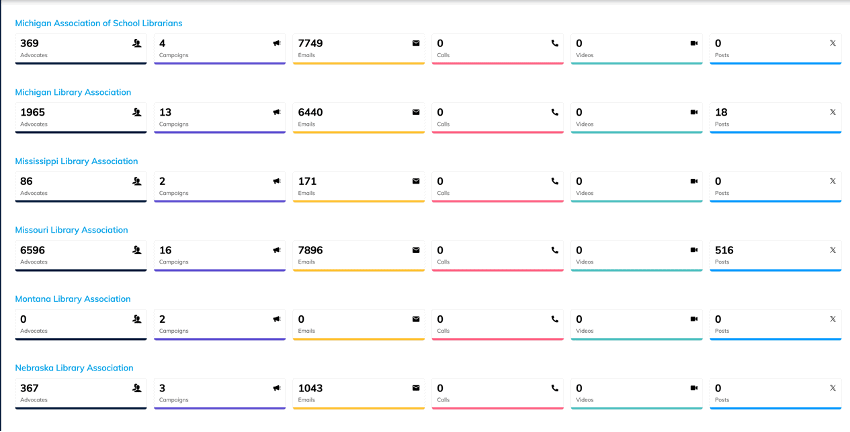Select the 1043 Emails card for Nebraska

tap(358, 393)
